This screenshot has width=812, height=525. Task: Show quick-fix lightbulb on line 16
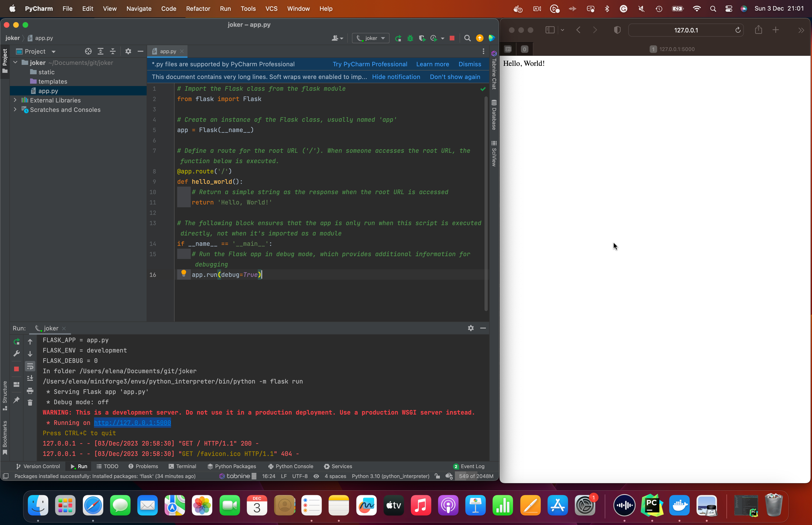point(184,273)
